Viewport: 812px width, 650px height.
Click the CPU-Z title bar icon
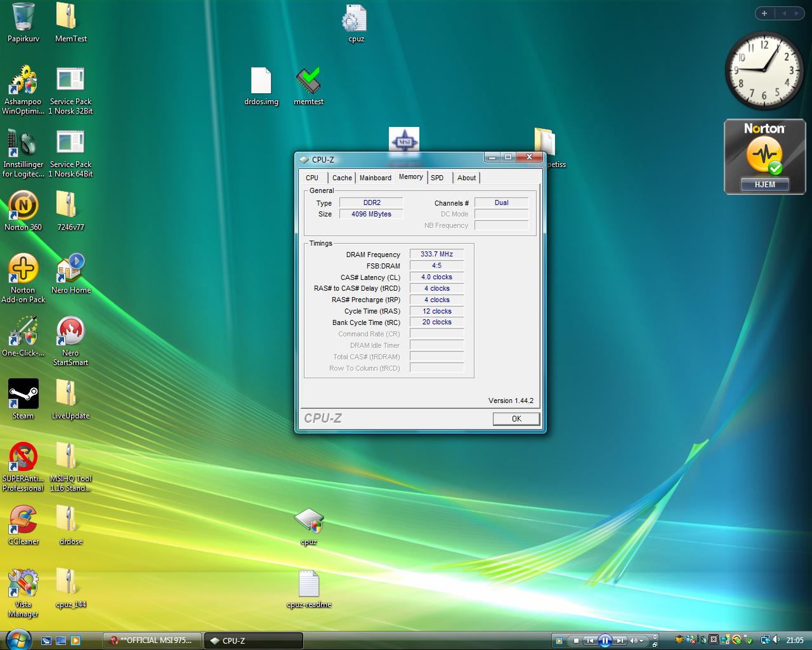pyautogui.click(x=304, y=159)
